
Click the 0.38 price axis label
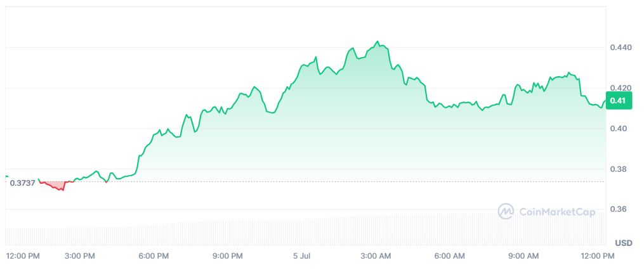(x=619, y=169)
